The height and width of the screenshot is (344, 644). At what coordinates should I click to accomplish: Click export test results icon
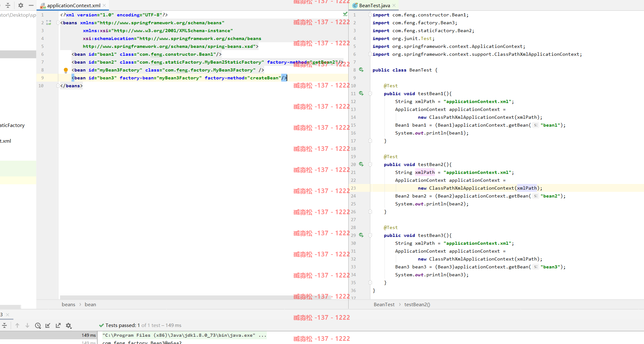tap(58, 325)
